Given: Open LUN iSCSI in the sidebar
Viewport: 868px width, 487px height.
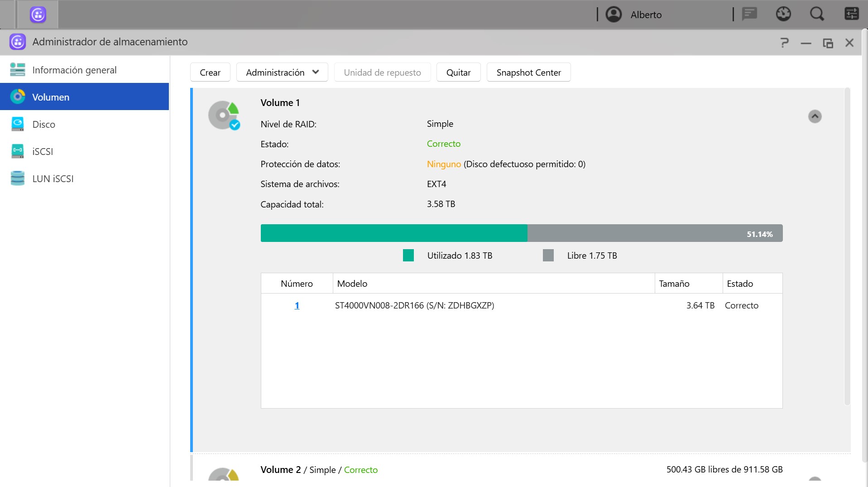Looking at the screenshot, I should [53, 179].
